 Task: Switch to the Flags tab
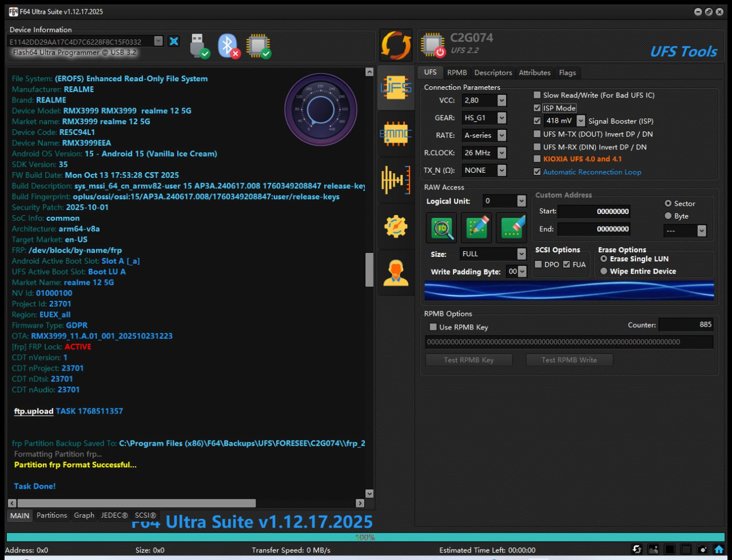567,73
